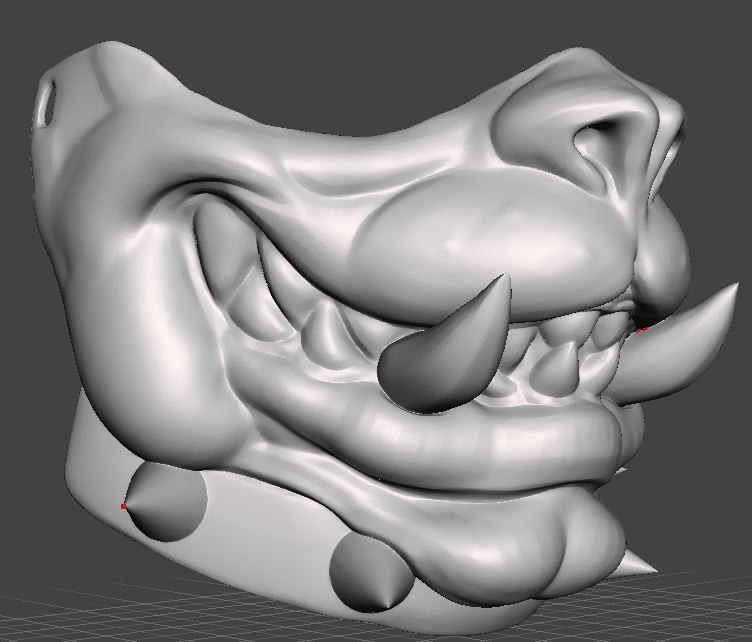Click the left cone spike with red vertex
The image size is (752, 642).
point(165,503)
